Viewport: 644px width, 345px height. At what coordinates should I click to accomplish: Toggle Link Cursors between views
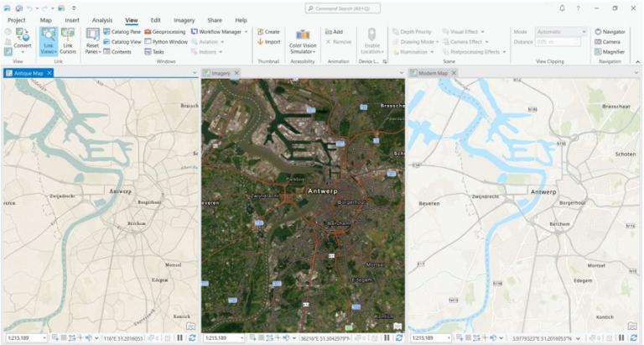68,41
